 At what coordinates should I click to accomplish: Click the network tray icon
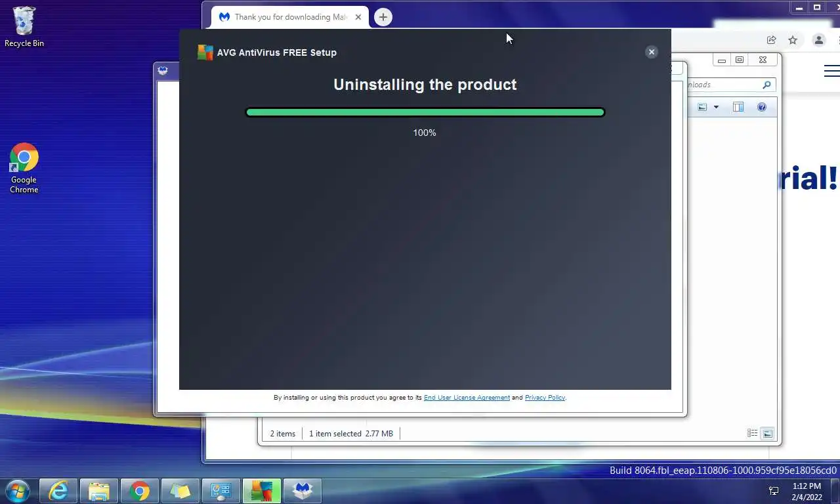click(x=774, y=491)
